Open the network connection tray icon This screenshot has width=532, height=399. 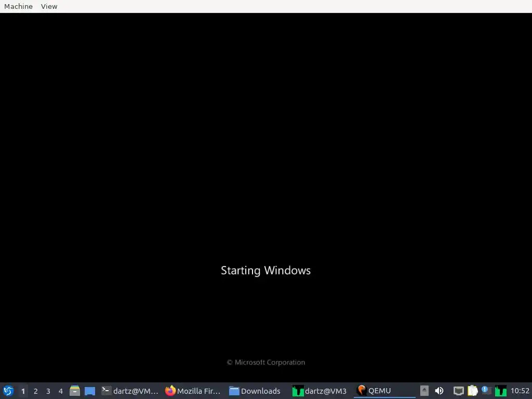[x=458, y=391]
